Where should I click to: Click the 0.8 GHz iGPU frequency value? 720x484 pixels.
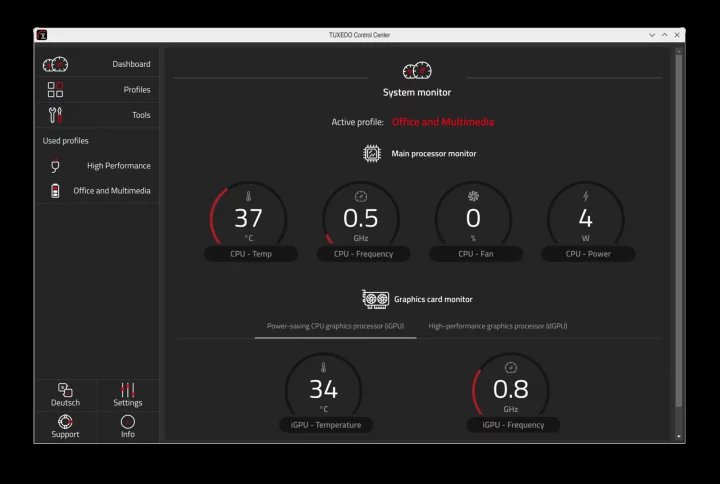click(511, 389)
